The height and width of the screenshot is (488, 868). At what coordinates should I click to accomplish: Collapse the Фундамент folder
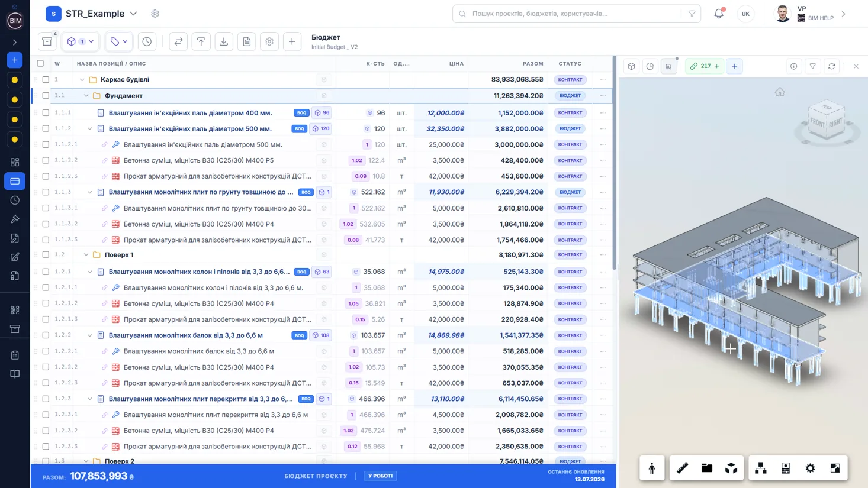click(x=86, y=95)
